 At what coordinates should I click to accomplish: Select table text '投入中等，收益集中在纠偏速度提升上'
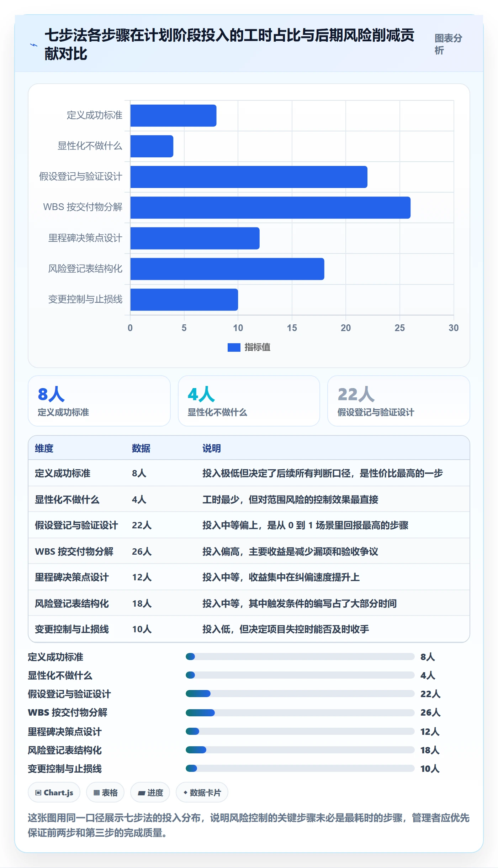[281, 577]
